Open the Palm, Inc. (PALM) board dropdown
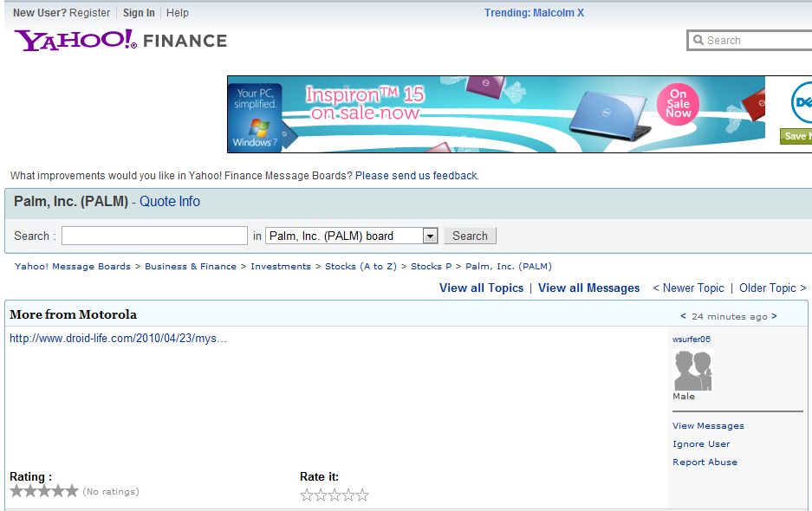Viewport: 812px width, 511px height. pos(430,236)
